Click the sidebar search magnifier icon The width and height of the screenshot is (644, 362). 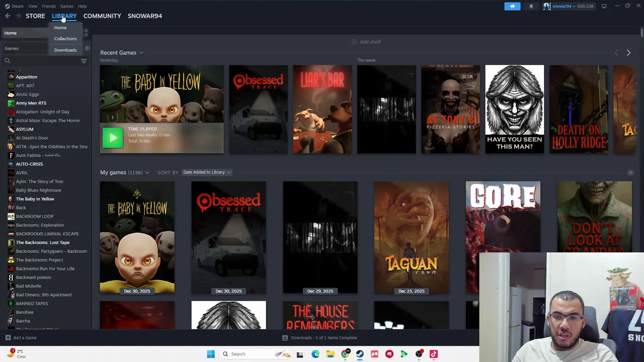tap(7, 61)
